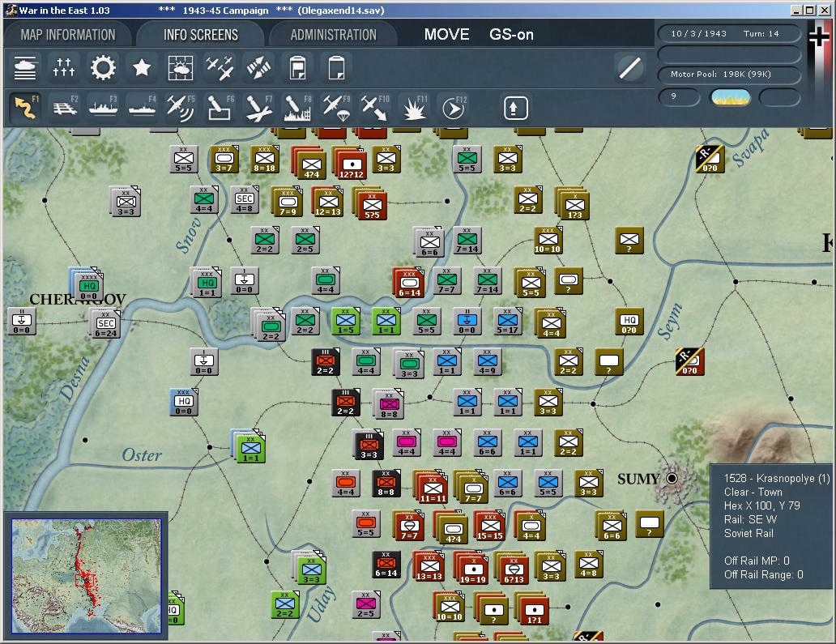This screenshot has width=836, height=644.
Task: Select the Soviet HQ 0?0 counter
Action: coord(629,322)
